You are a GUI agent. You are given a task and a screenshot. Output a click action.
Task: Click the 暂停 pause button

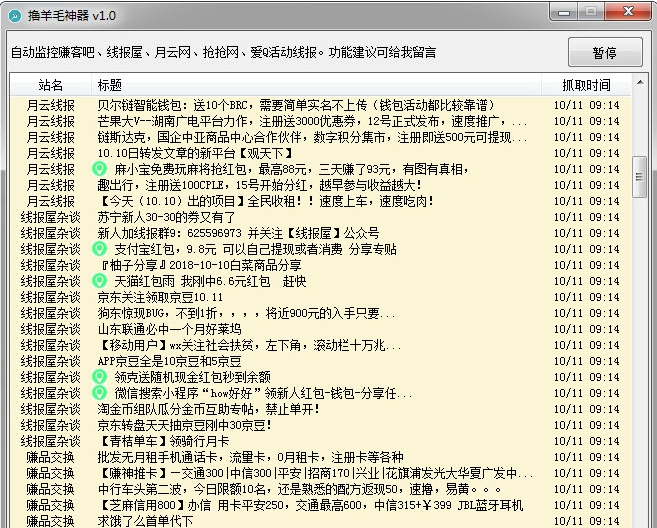click(x=605, y=52)
